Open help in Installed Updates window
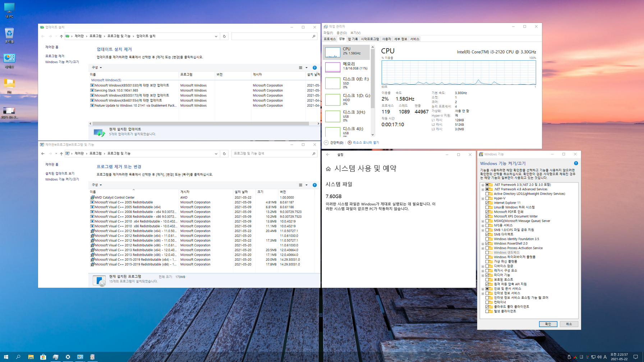The image size is (644, 362). pos(314,68)
